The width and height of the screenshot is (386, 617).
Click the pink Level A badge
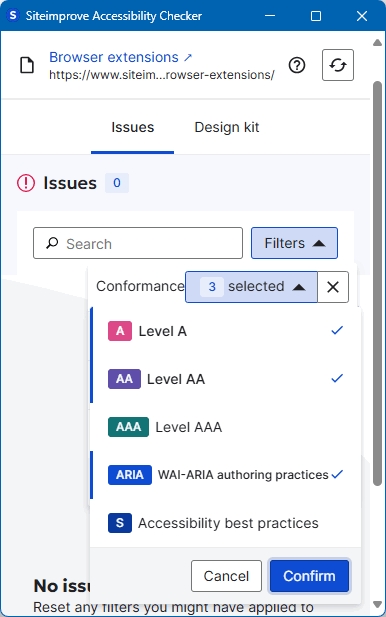coord(120,331)
